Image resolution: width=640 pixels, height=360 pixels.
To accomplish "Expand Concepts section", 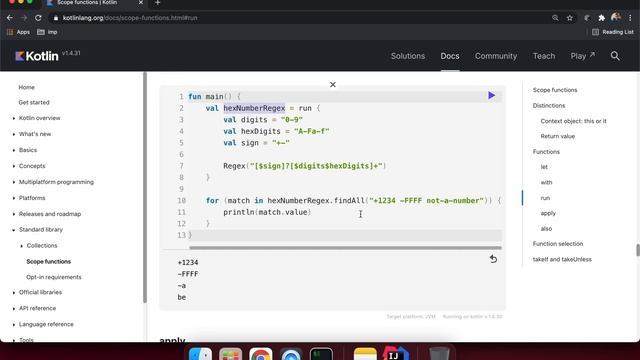I will pyautogui.click(x=32, y=166).
